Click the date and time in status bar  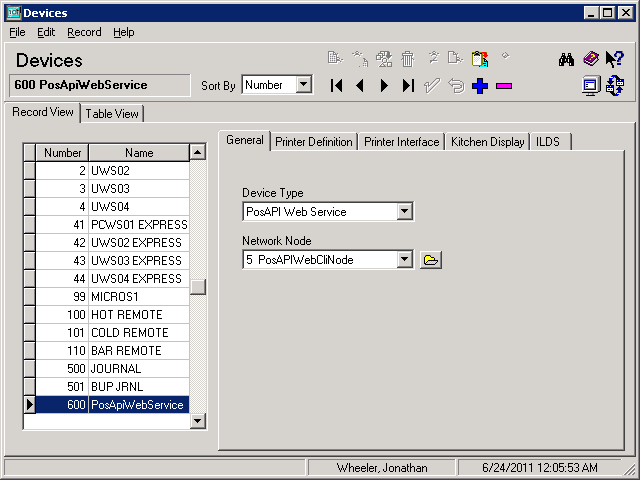(x=540, y=467)
